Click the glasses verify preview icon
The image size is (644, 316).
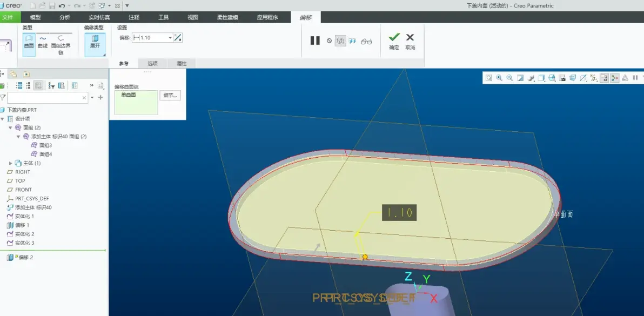coord(366,41)
